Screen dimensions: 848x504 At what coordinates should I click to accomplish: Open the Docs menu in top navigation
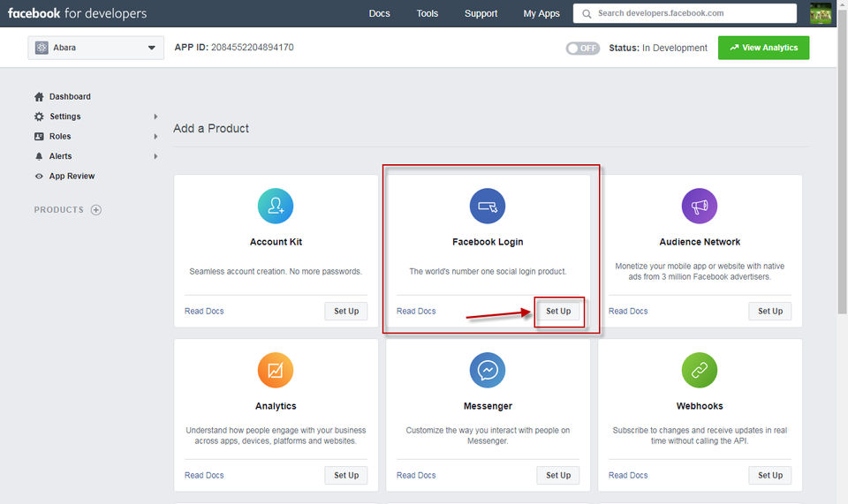pos(379,13)
